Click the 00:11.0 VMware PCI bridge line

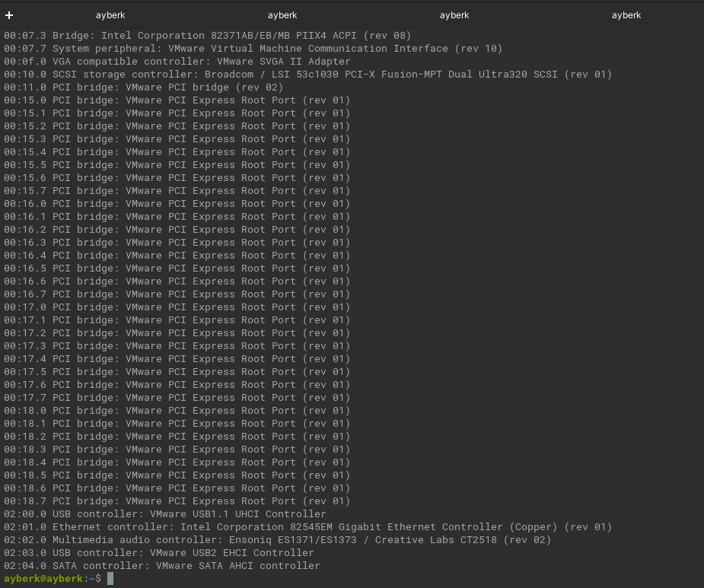click(144, 87)
